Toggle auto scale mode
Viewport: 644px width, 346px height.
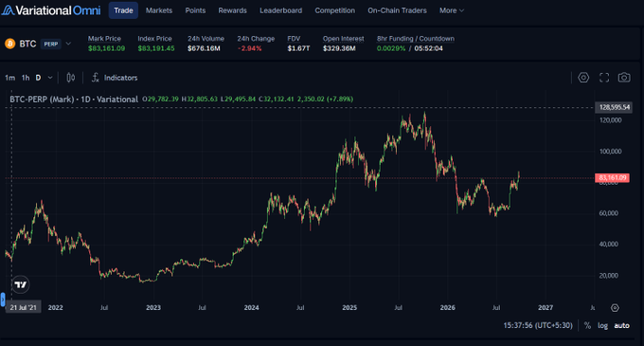(x=622, y=325)
